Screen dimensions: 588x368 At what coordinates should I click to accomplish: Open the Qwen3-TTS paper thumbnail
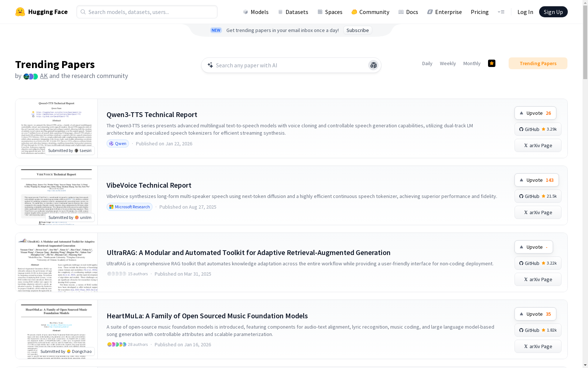click(x=56, y=128)
